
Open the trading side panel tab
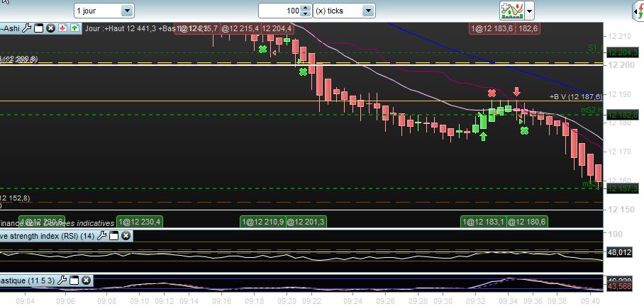point(638,11)
